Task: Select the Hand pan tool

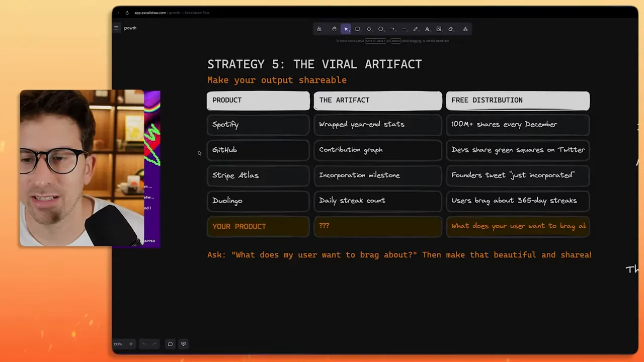Action: coord(334,29)
